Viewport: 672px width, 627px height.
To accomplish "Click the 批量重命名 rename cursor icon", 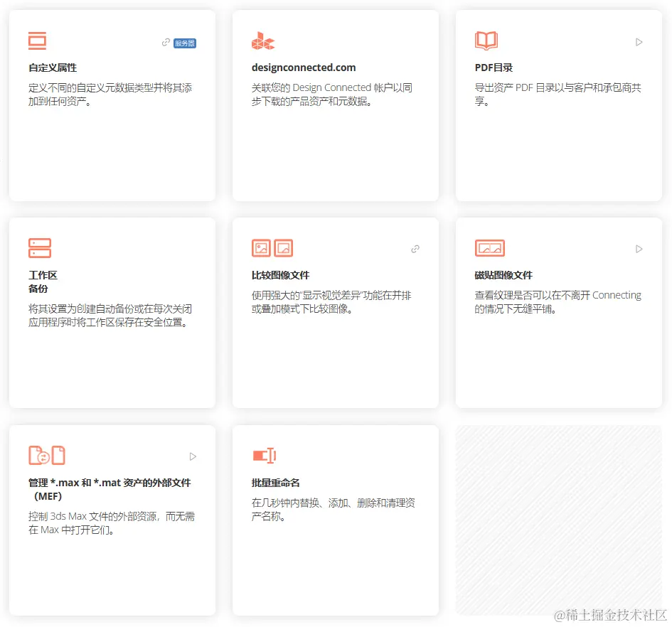I will [x=265, y=454].
